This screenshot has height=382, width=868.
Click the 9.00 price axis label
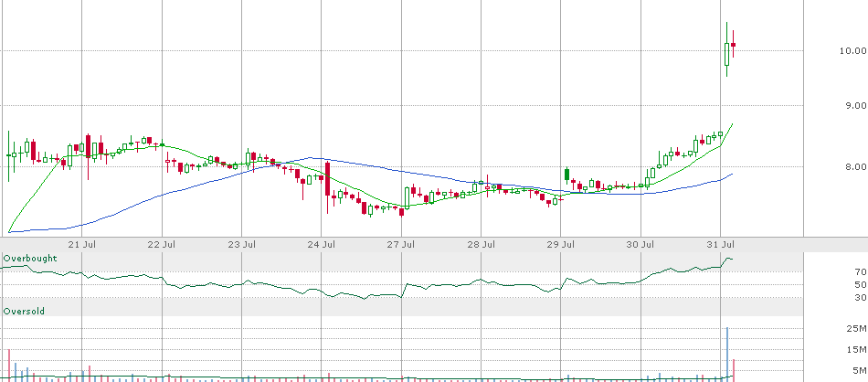[854, 105]
